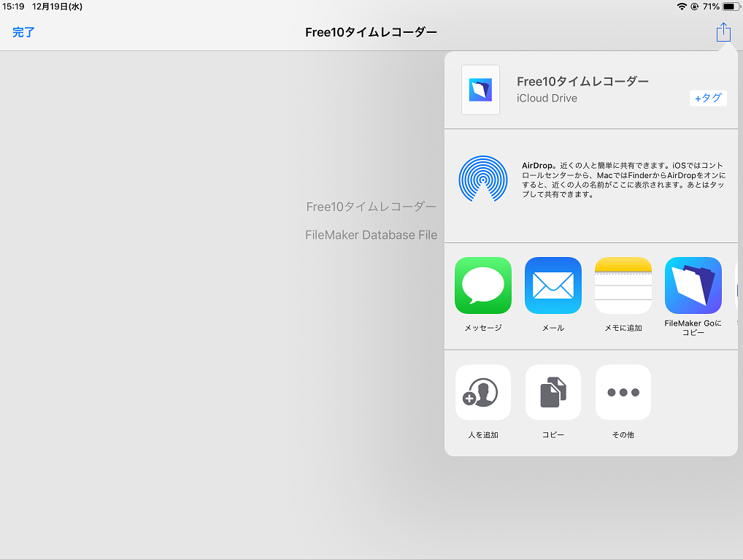
Task: Tap the Wi-Fi status icon
Action: point(682,7)
